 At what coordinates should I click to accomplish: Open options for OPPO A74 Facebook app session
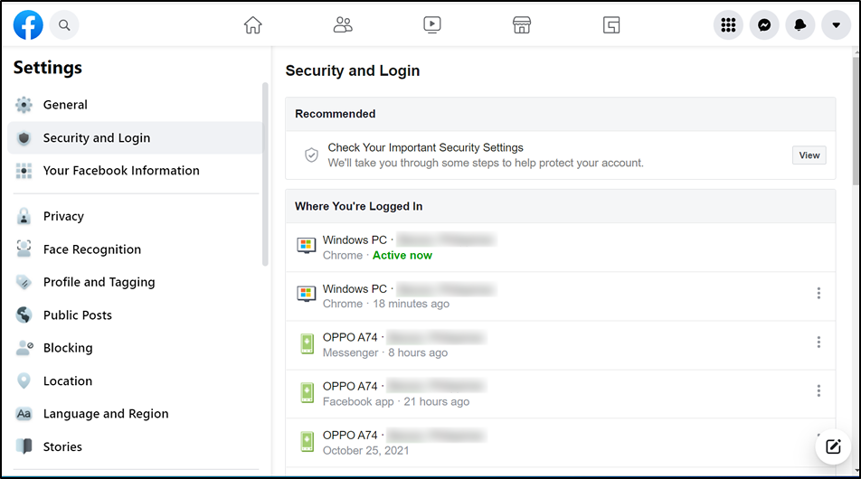coord(818,391)
